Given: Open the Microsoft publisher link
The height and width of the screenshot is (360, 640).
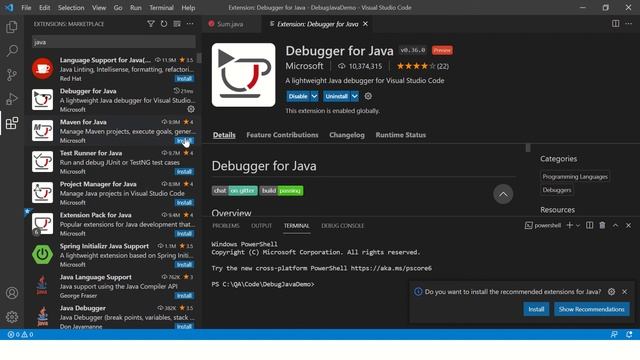Looking at the screenshot, I should 304,66.
